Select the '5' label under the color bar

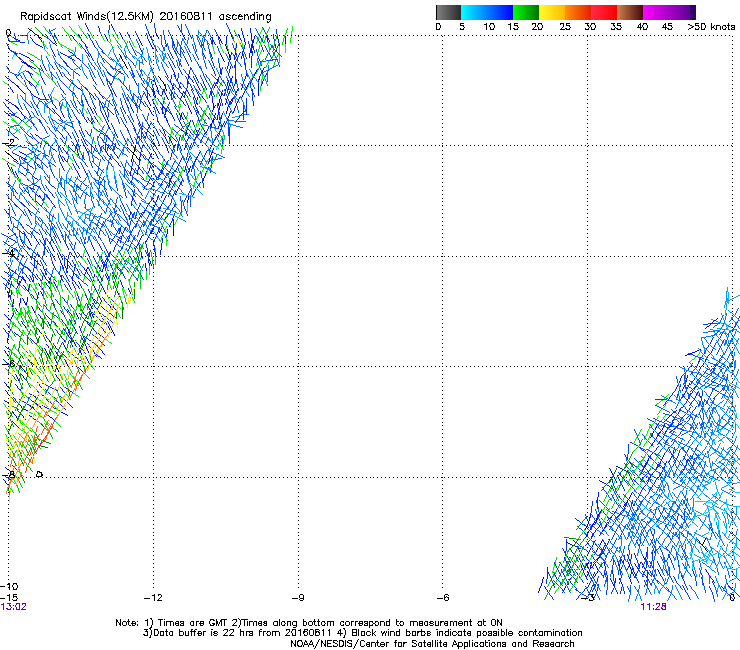[x=462, y=26]
